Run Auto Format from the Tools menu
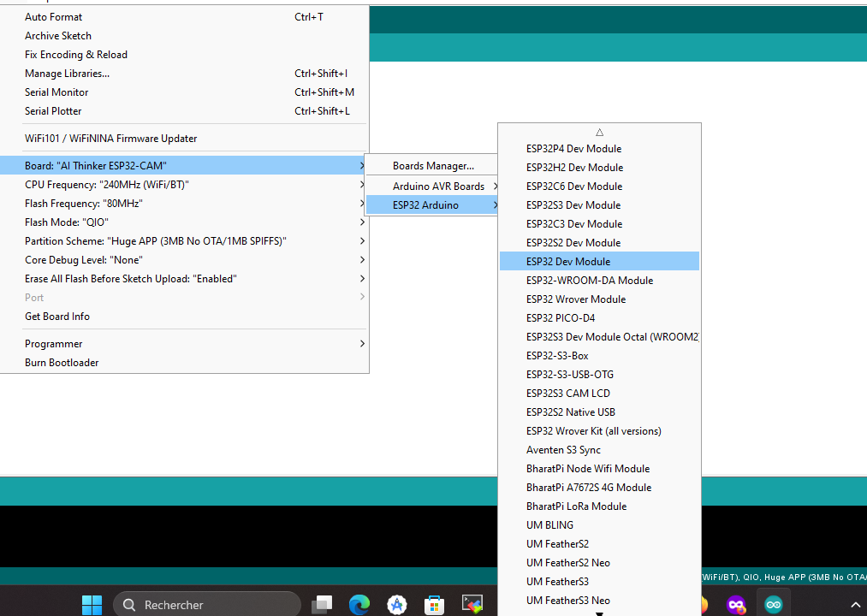Image resolution: width=867 pixels, height=616 pixels. (x=184, y=17)
